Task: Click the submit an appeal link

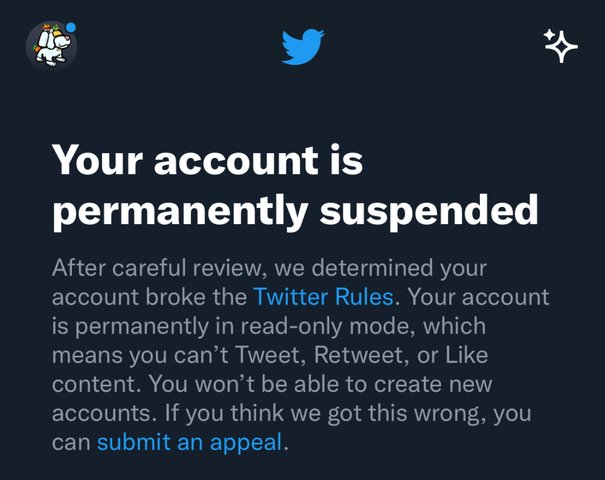Action: 189,442
